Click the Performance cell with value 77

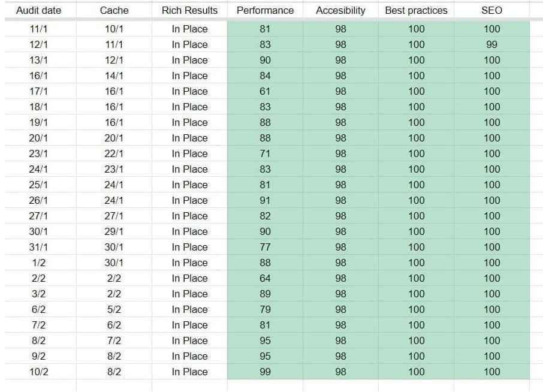(x=265, y=247)
